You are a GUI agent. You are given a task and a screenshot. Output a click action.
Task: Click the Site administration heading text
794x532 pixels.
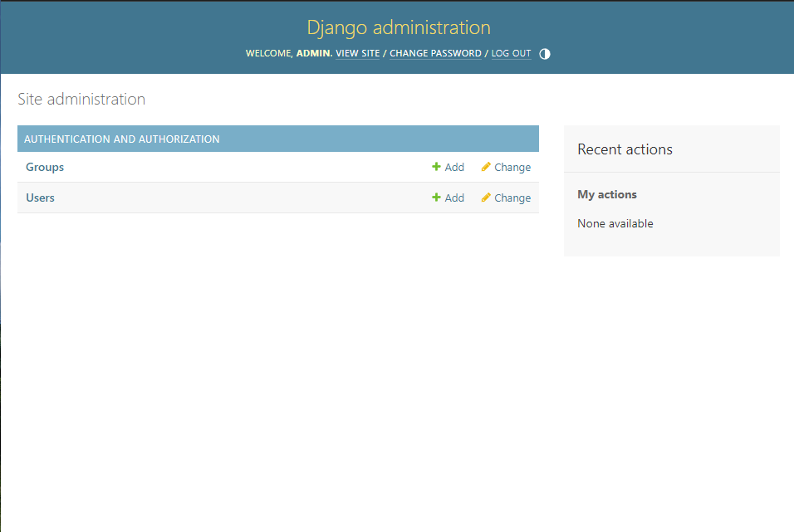(81, 99)
